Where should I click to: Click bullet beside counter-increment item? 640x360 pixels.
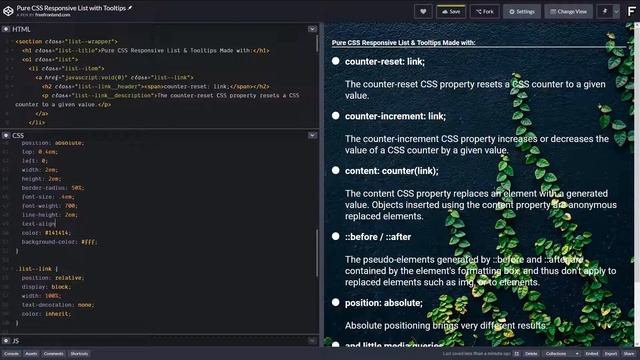click(x=336, y=116)
